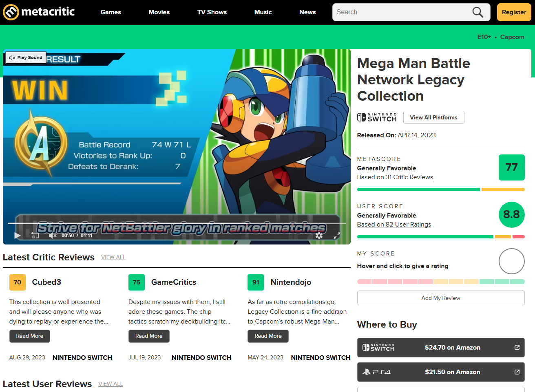Click GameCritics score badge 75
Viewport: 535px width, 392px height.
click(x=137, y=282)
